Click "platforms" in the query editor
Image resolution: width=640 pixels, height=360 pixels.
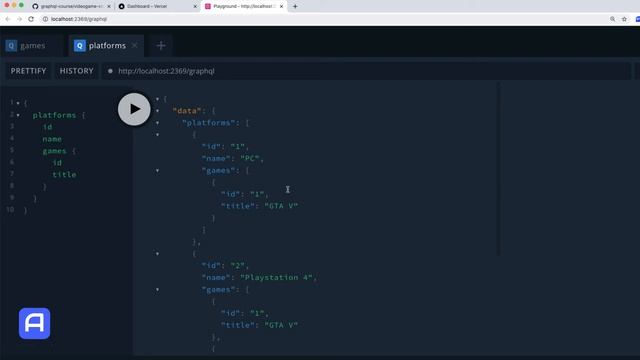(x=54, y=116)
